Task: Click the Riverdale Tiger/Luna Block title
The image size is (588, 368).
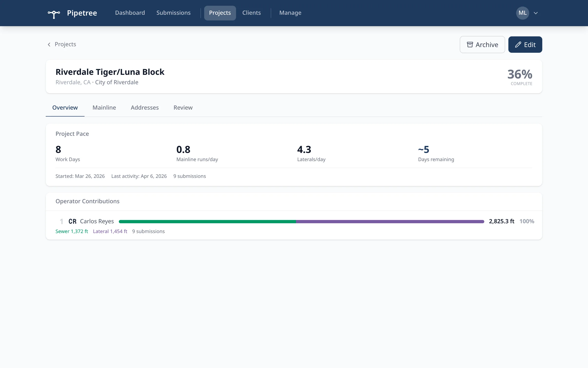Action: point(110,72)
